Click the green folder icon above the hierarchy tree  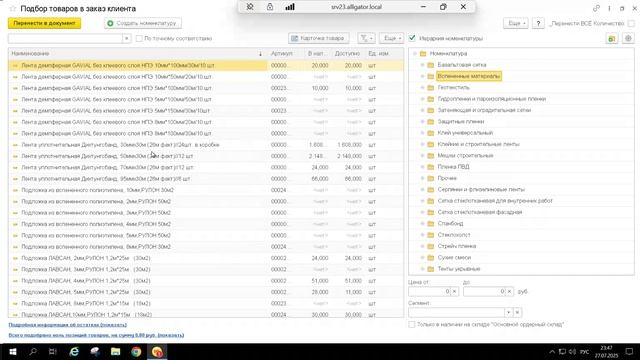[611, 38]
